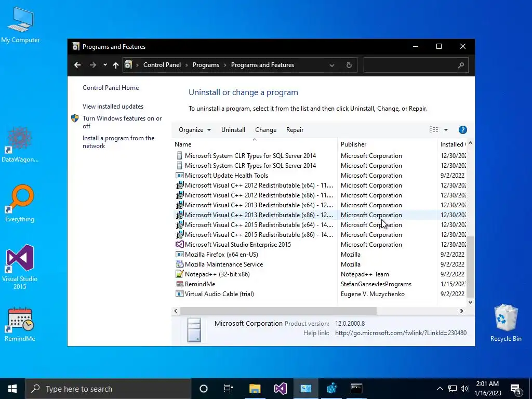This screenshot has width=532, height=399.
Task: Switch to Visual Studio on taskbar
Action: (x=280, y=389)
